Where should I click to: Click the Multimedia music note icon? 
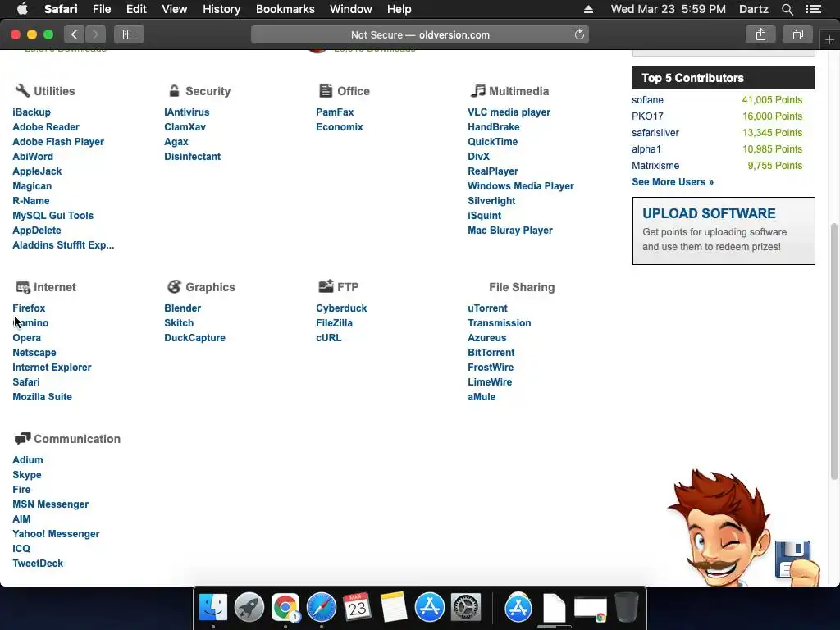[477, 90]
